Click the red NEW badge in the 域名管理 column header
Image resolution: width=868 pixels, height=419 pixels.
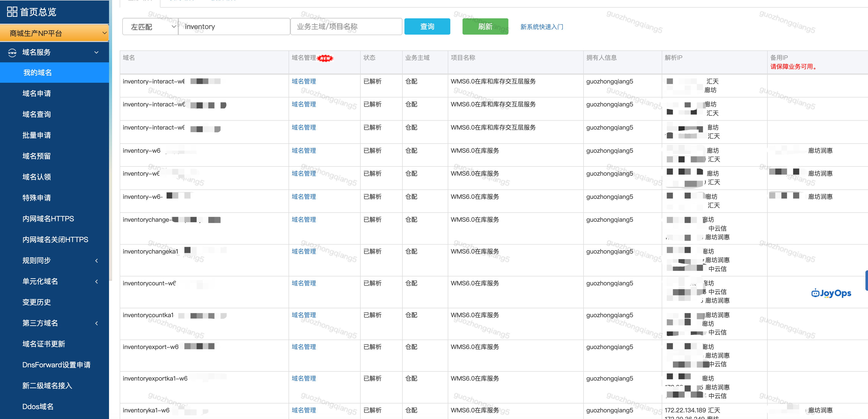325,58
